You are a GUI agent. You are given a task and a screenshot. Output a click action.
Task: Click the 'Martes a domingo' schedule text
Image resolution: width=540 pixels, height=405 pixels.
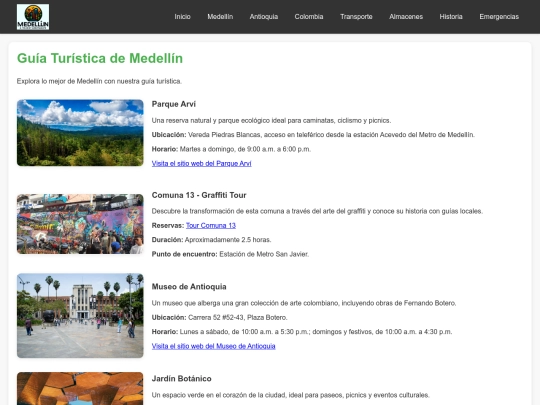245,149
